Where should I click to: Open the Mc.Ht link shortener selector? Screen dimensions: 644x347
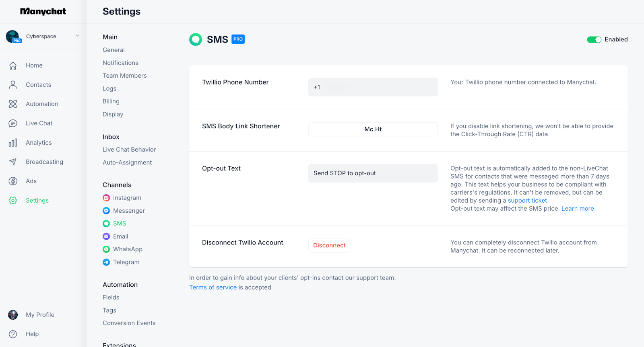click(x=373, y=129)
